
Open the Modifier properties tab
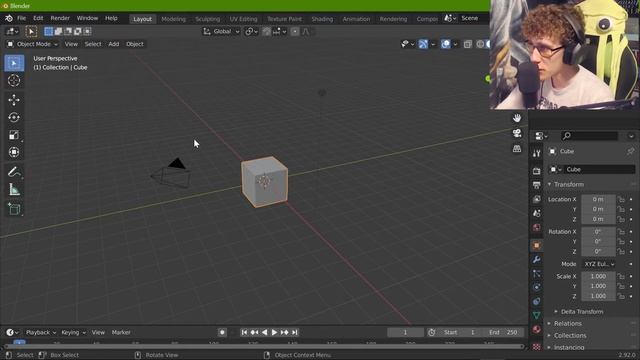click(536, 259)
